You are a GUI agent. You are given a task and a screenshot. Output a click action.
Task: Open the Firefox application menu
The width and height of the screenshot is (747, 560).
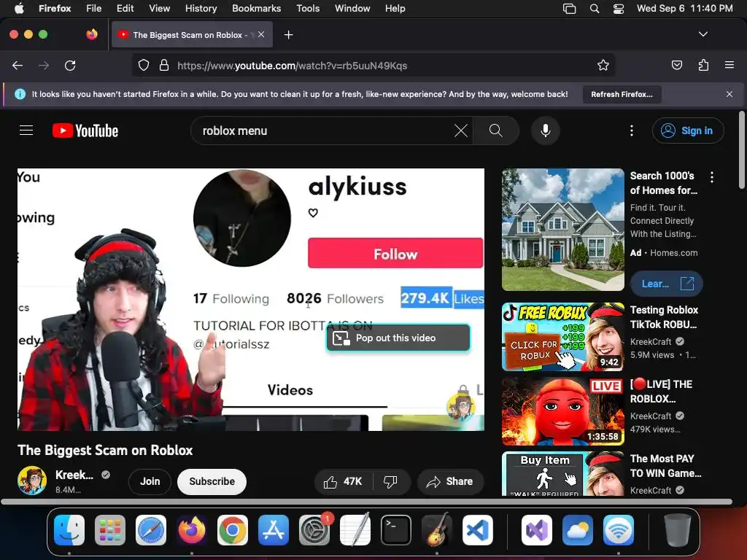pyautogui.click(x=729, y=65)
